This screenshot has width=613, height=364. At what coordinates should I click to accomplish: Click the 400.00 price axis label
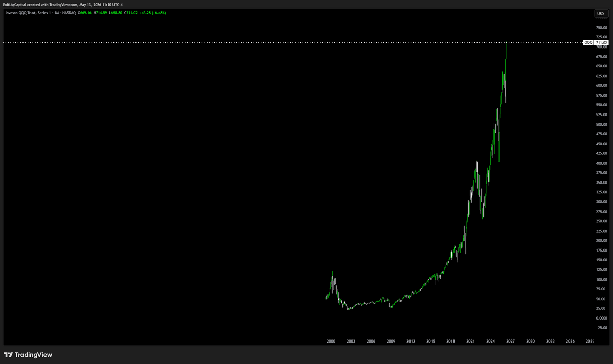[x=601, y=164]
